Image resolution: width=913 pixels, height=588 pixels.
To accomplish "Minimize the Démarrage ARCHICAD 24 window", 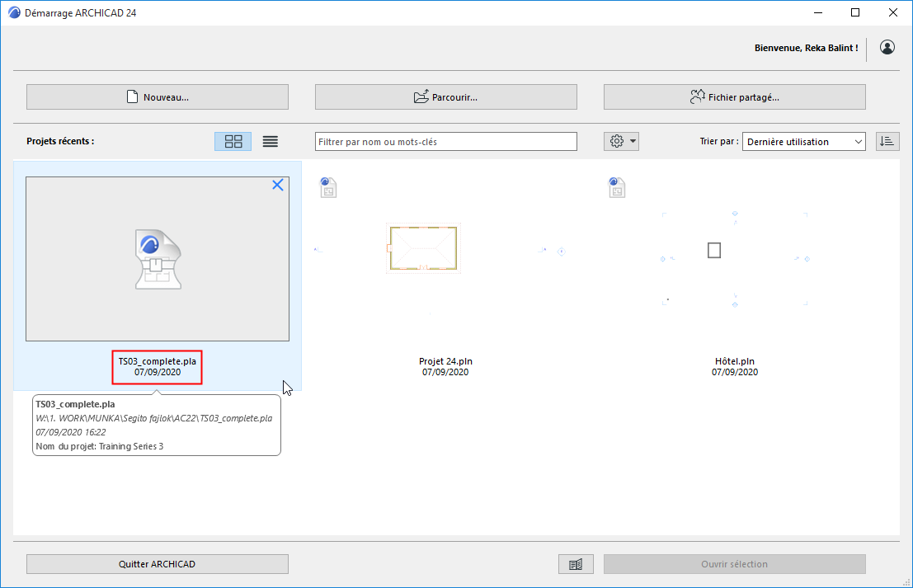I will [x=818, y=13].
